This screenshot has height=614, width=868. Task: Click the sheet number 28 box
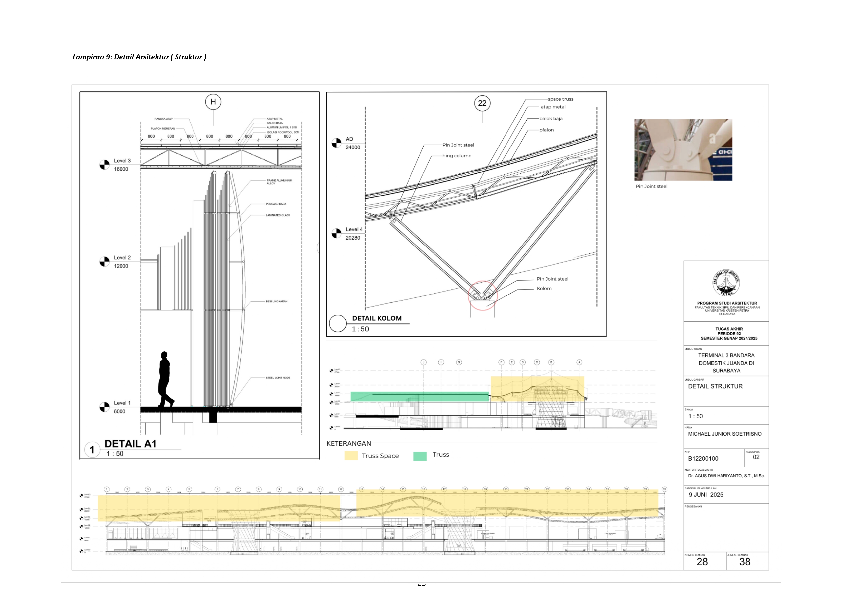coord(702,562)
